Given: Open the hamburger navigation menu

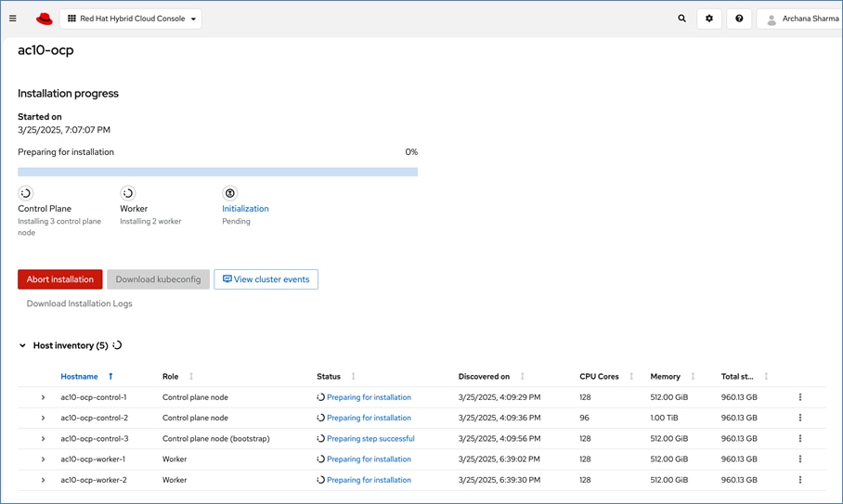Looking at the screenshot, I should (x=13, y=19).
